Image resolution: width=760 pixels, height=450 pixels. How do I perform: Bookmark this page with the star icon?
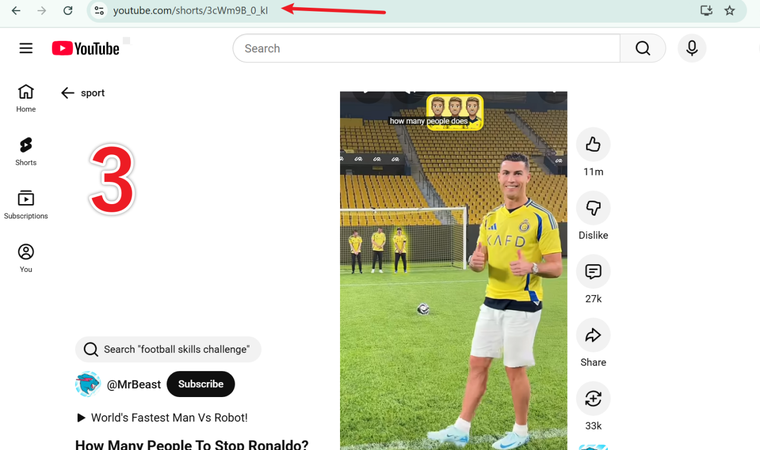pyautogui.click(x=729, y=10)
